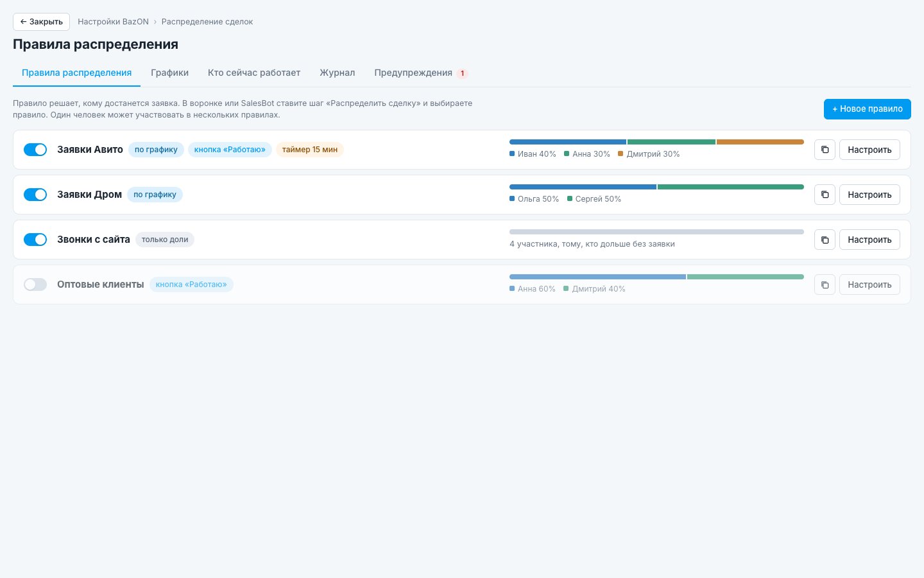
Task: Click the Распределение сделок breadcrumb
Action: click(x=207, y=22)
